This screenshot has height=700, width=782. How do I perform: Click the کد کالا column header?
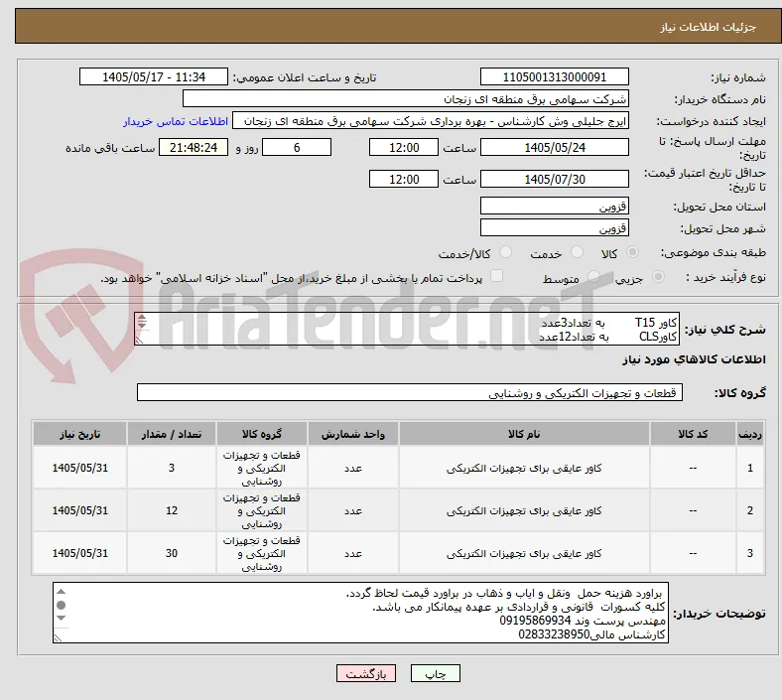693,434
